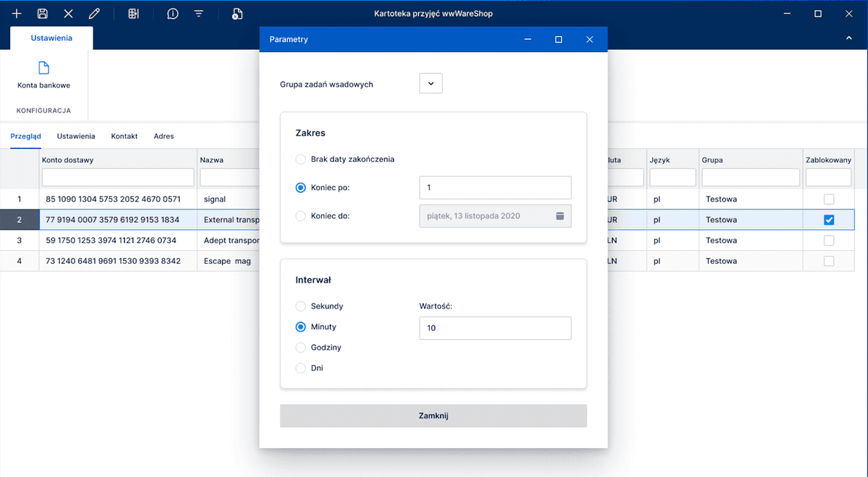
Task: Click the floppy disk save icon
Action: tap(43, 14)
